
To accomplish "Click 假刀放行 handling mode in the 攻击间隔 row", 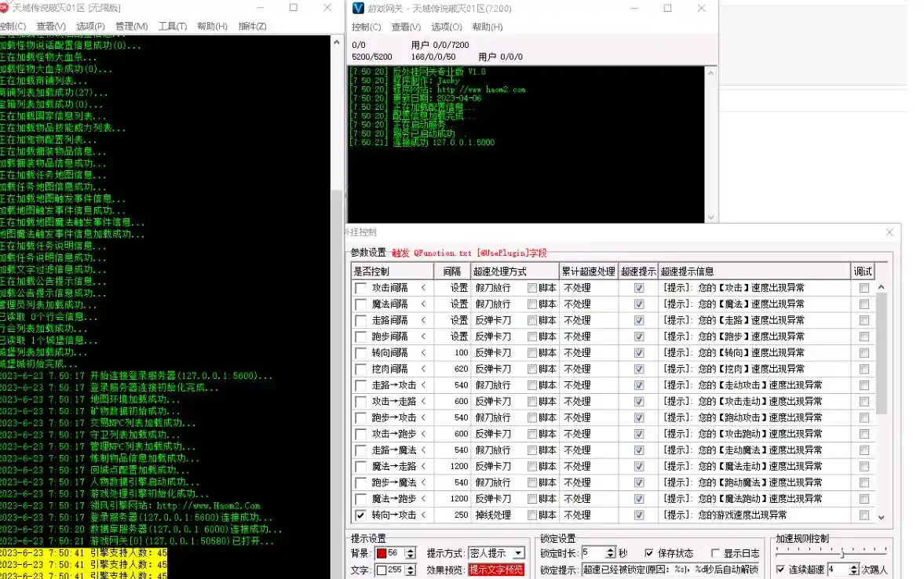I will coord(493,288).
